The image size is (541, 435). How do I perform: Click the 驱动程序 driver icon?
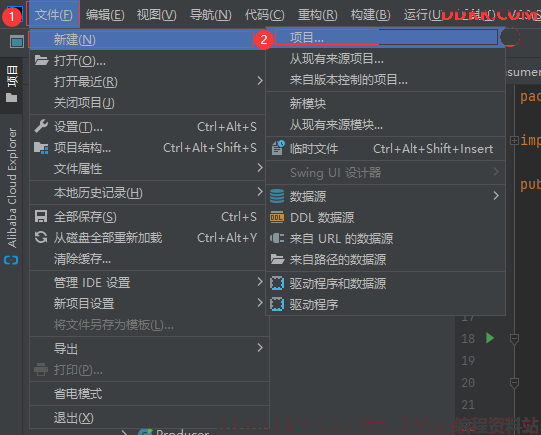[277, 304]
